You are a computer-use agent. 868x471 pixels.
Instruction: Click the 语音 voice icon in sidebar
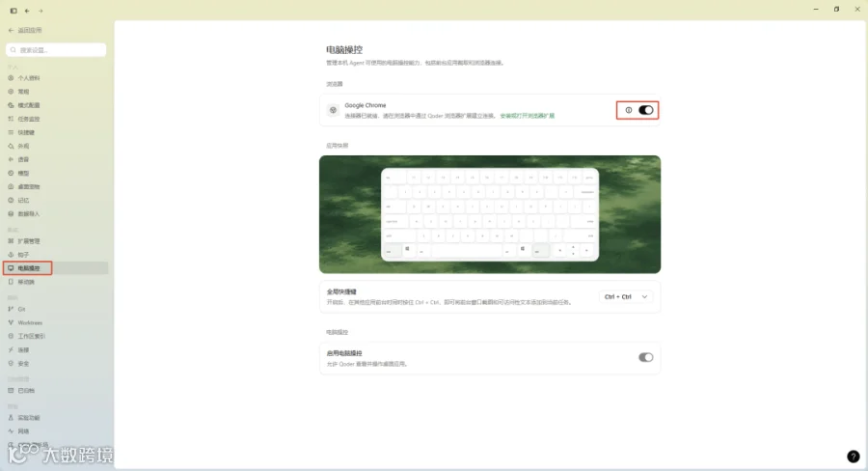tap(11, 159)
